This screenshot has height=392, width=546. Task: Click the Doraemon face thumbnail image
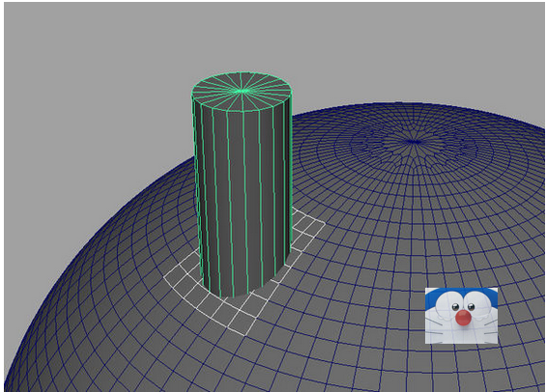click(x=461, y=316)
